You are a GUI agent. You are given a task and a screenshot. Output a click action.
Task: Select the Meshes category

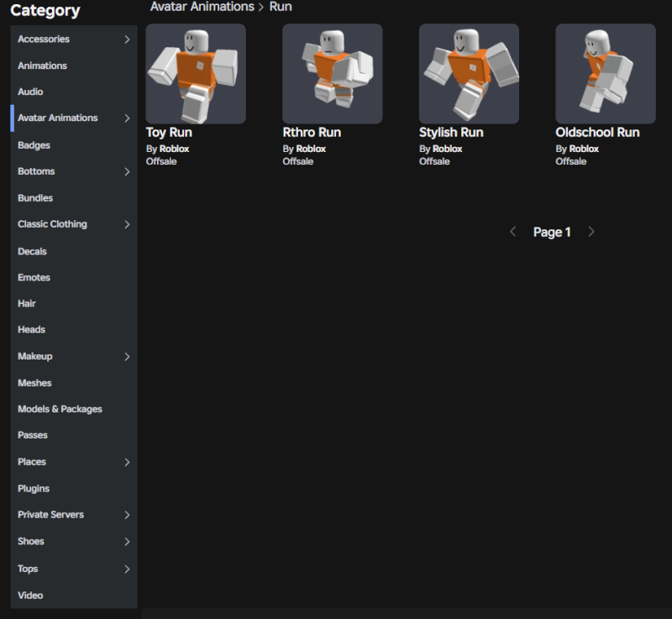[74, 383]
